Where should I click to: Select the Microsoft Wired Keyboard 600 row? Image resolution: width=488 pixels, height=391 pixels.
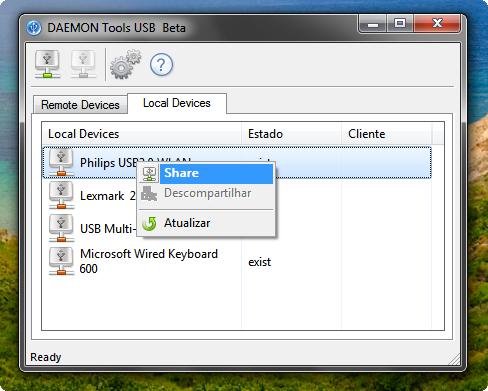coord(237,261)
